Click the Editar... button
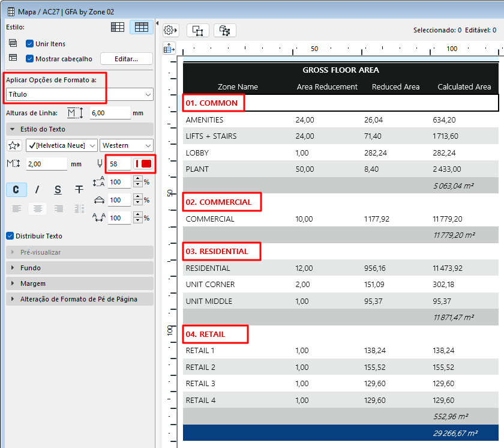Image resolution: width=504 pixels, height=448 pixels. click(126, 59)
